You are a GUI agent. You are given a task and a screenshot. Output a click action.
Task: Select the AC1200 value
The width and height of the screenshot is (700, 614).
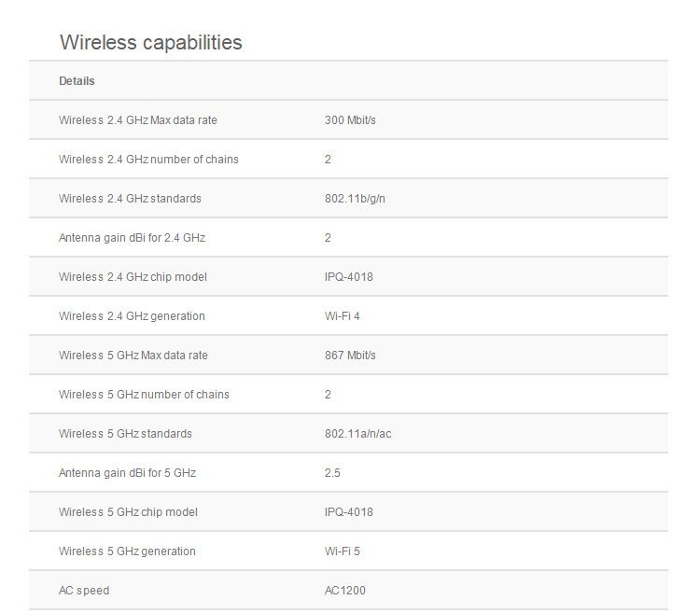[x=344, y=591]
